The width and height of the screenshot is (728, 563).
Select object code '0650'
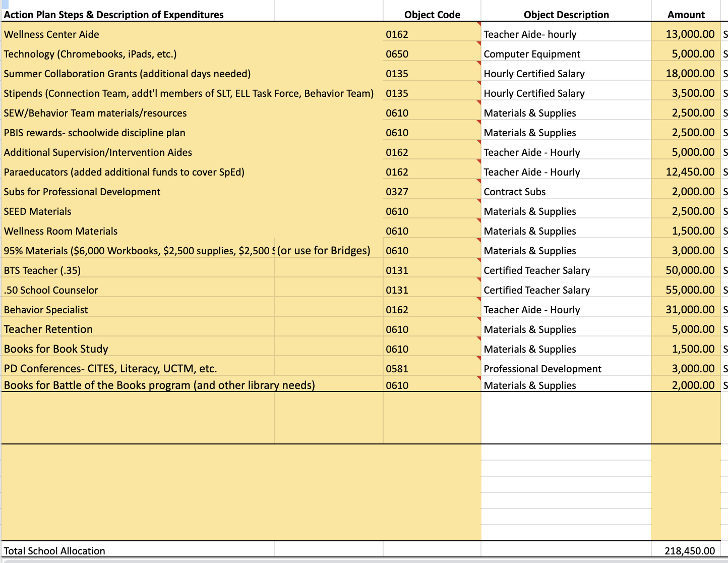click(x=397, y=54)
